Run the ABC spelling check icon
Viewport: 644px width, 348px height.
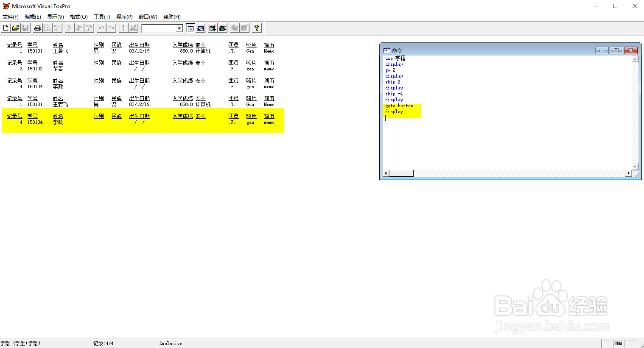click(x=57, y=28)
